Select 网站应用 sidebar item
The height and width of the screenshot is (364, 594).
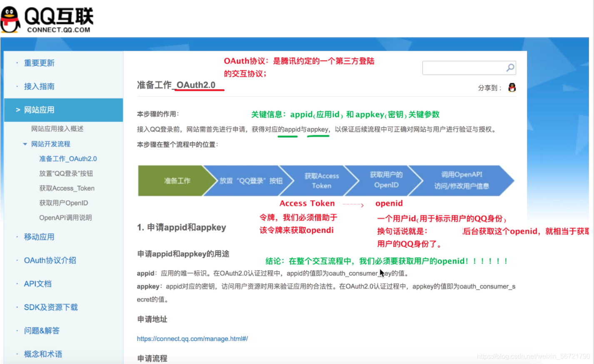click(x=63, y=110)
